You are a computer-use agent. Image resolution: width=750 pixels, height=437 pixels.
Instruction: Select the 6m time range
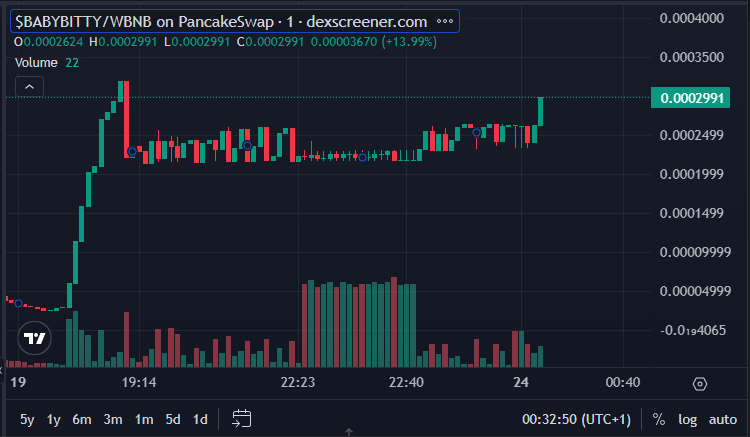click(x=82, y=419)
